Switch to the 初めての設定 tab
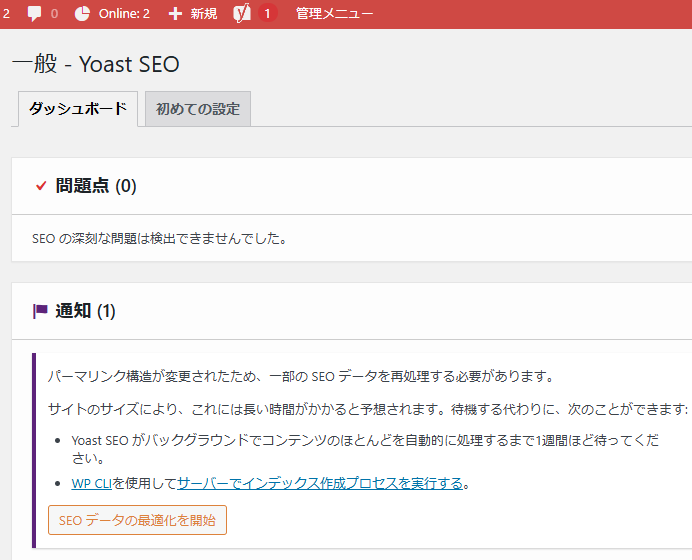Image resolution: width=692 pixels, height=560 pixels. [x=198, y=109]
